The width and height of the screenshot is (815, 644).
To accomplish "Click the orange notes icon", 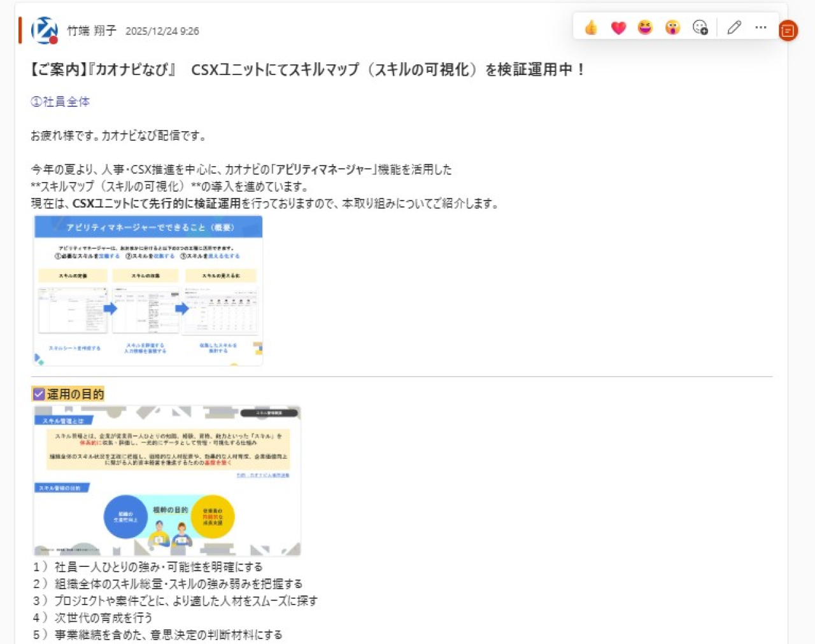I will pyautogui.click(x=788, y=30).
